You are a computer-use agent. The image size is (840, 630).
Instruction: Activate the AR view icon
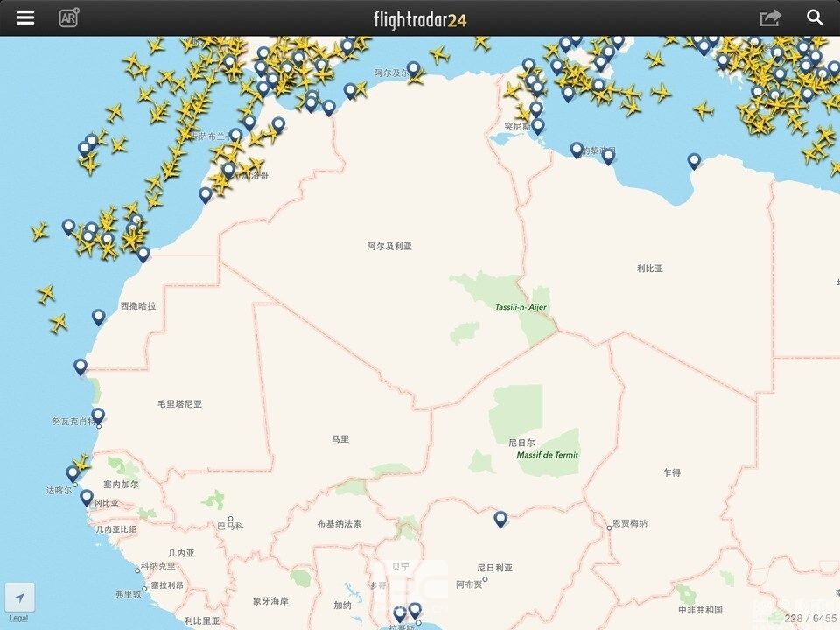pyautogui.click(x=69, y=17)
